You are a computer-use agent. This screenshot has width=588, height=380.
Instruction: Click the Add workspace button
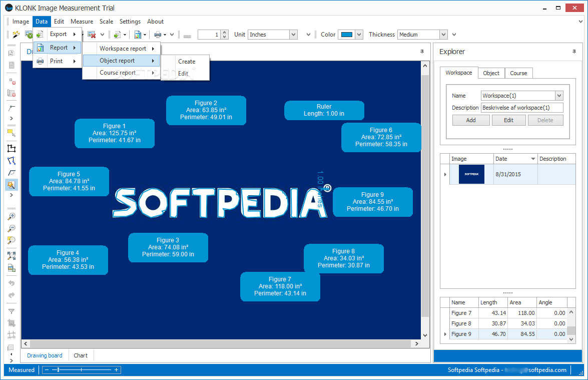tap(470, 120)
